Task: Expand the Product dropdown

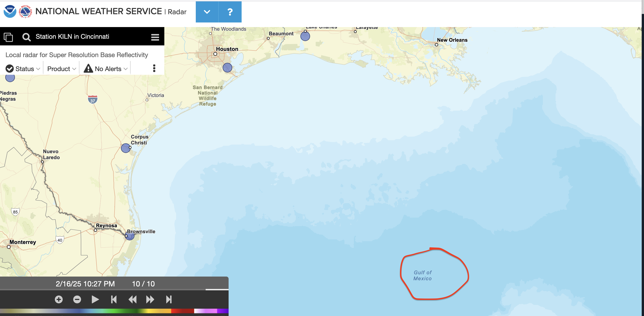Action: (62, 69)
